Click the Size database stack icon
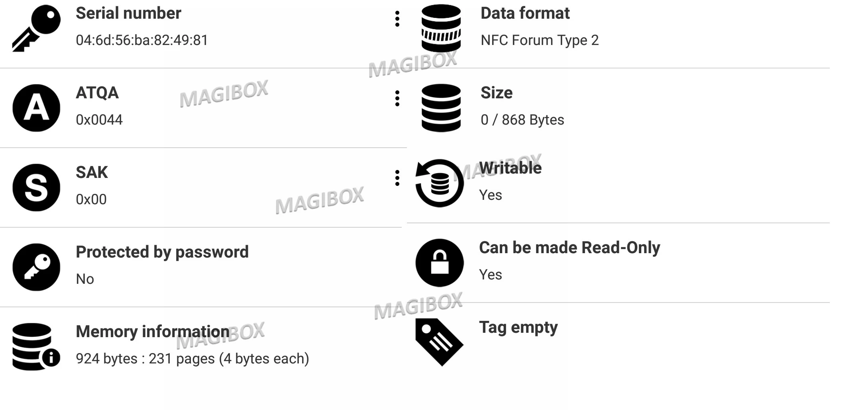 pyautogui.click(x=441, y=108)
